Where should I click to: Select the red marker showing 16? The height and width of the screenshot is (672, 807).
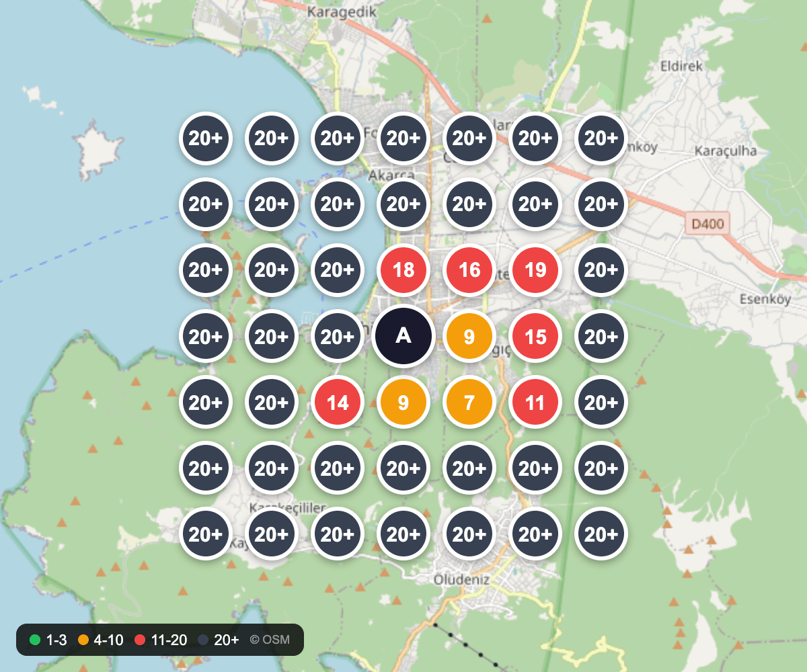(x=469, y=270)
